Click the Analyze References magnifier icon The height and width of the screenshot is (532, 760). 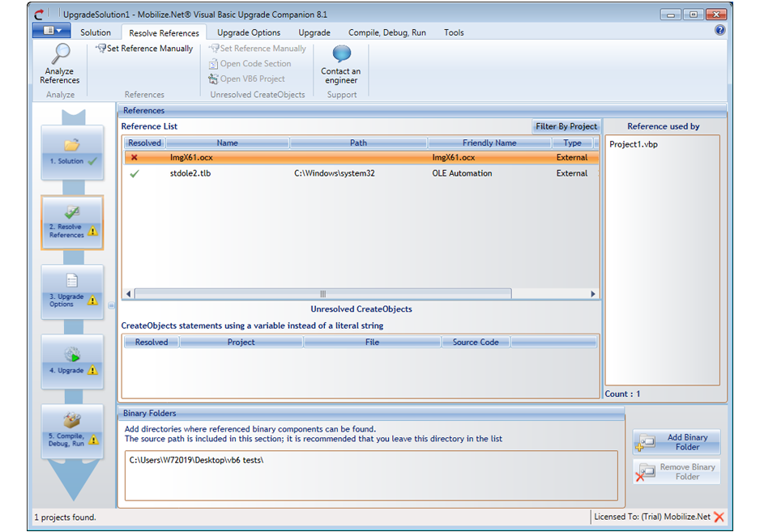coord(61,53)
